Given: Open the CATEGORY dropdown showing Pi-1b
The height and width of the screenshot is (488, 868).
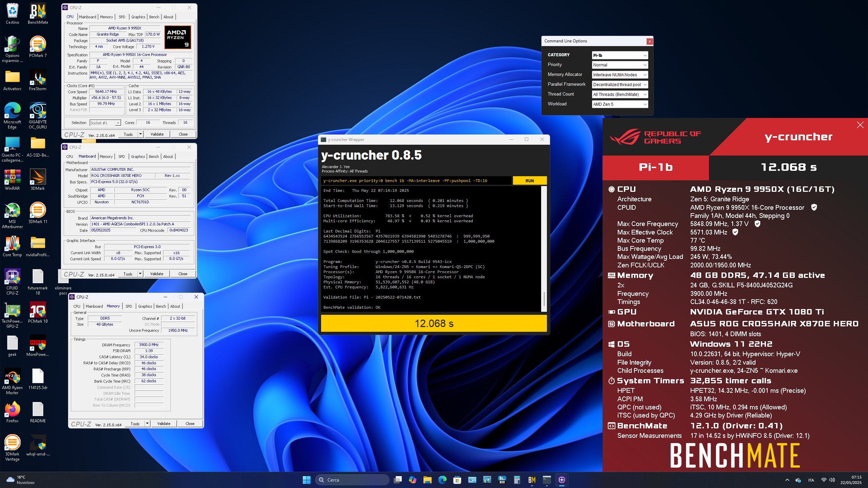Looking at the screenshot, I should point(620,55).
